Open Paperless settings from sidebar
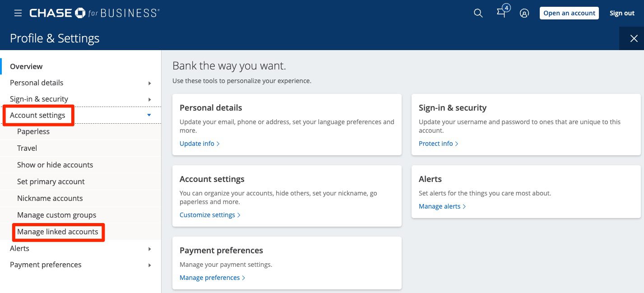 (x=33, y=131)
